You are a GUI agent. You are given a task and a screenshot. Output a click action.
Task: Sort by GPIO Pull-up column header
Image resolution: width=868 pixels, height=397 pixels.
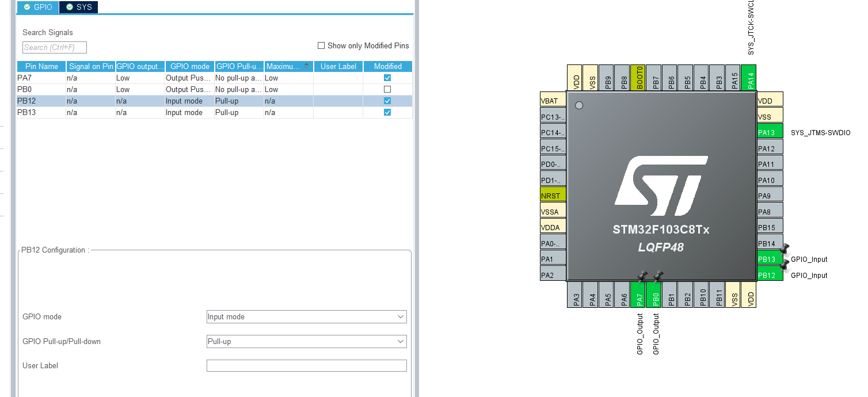[x=239, y=66]
